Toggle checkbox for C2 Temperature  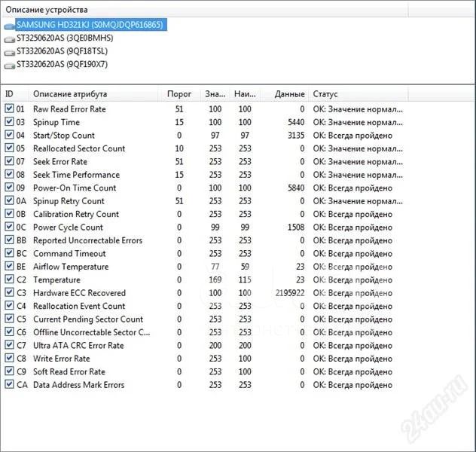(9, 279)
